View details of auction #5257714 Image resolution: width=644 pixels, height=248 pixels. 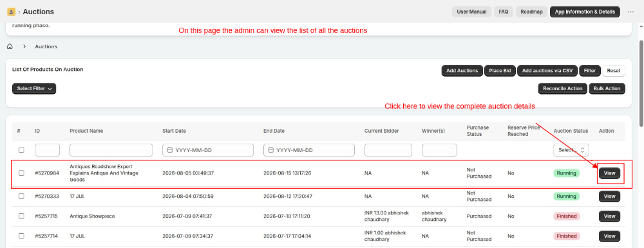click(x=609, y=236)
